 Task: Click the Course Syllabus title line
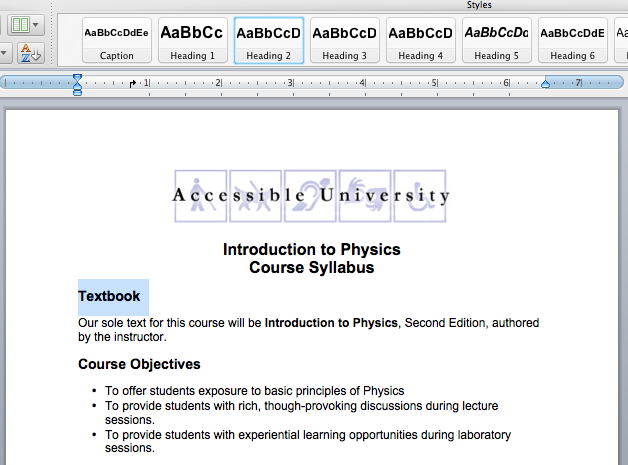pos(311,267)
